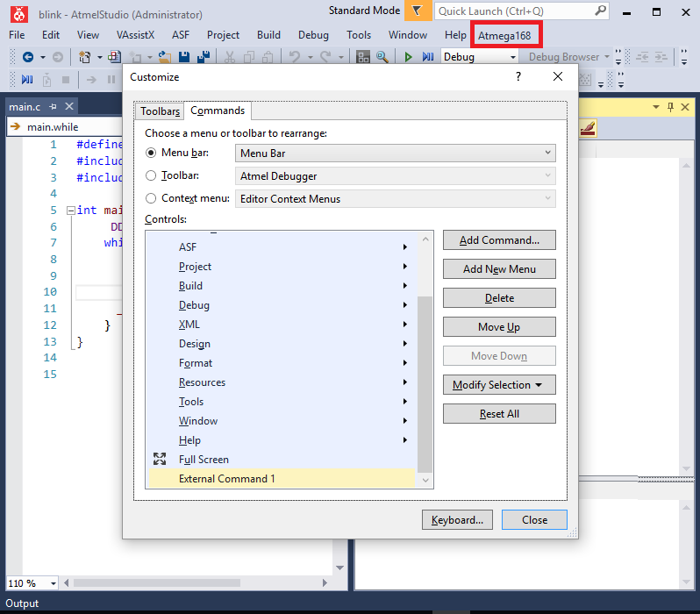Screen dimensions: 700x614
Task: Click the New Example Project icon
Action: click(x=114, y=57)
